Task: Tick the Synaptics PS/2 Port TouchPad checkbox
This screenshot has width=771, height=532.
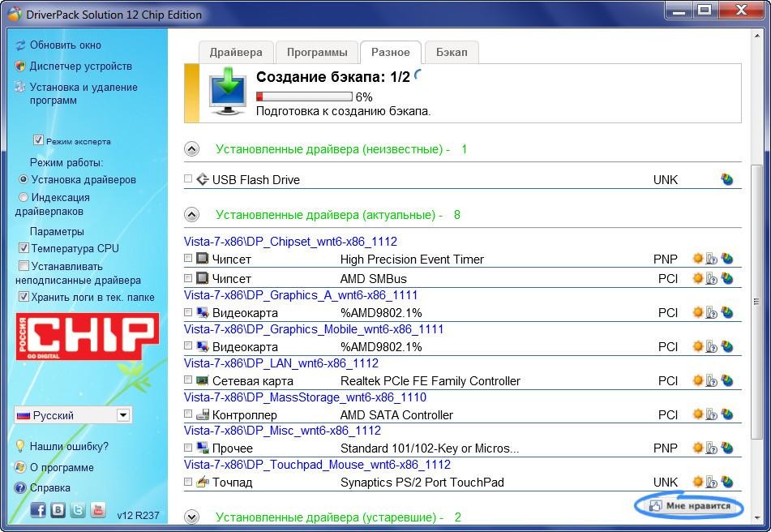Action: pyautogui.click(x=188, y=482)
